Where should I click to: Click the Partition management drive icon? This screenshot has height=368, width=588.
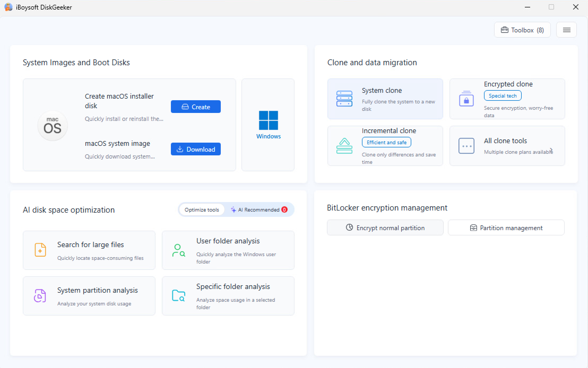[473, 228]
